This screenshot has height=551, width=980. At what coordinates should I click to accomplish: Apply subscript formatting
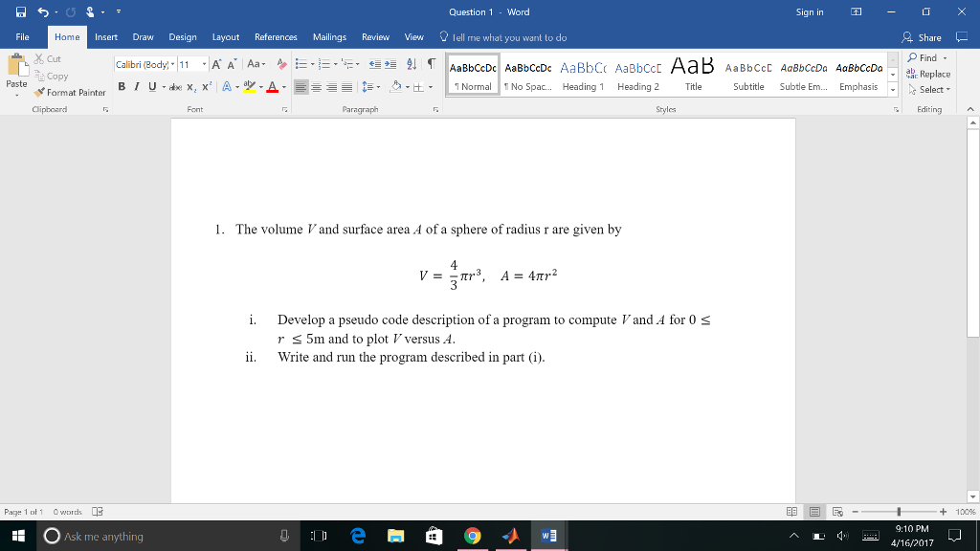click(191, 86)
